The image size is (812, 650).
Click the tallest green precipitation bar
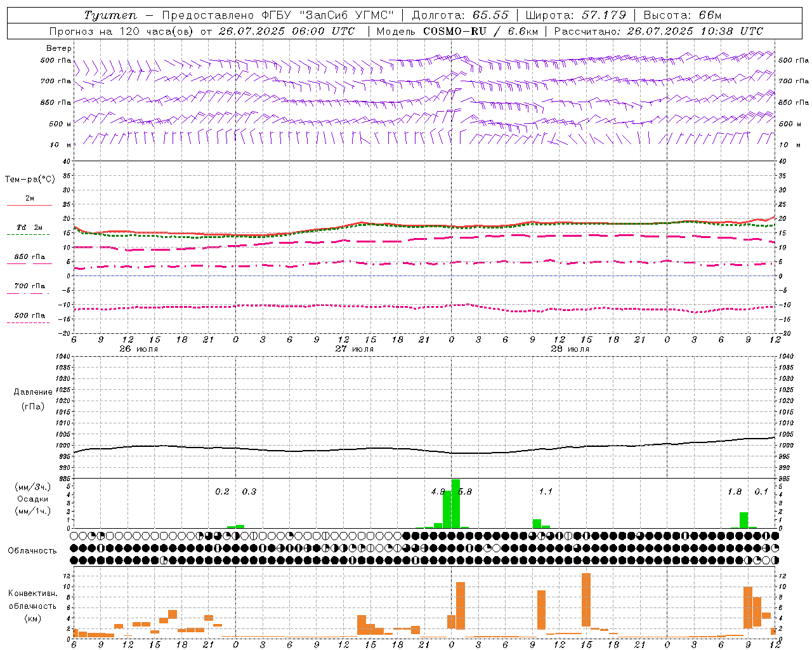[455, 504]
